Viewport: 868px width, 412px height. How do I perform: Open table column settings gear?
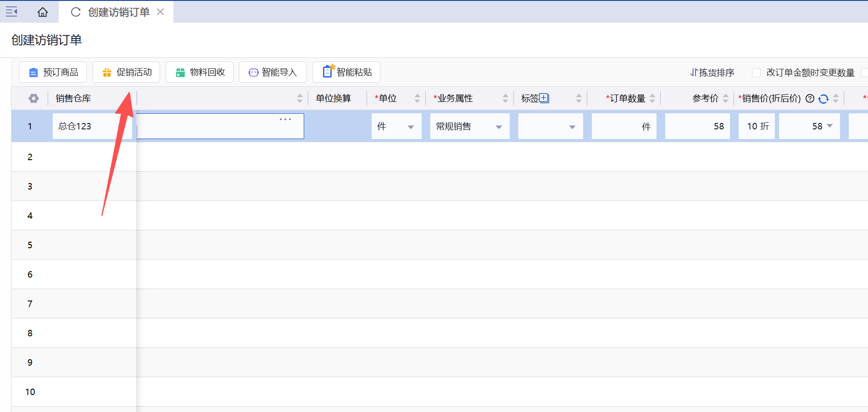pos(33,98)
